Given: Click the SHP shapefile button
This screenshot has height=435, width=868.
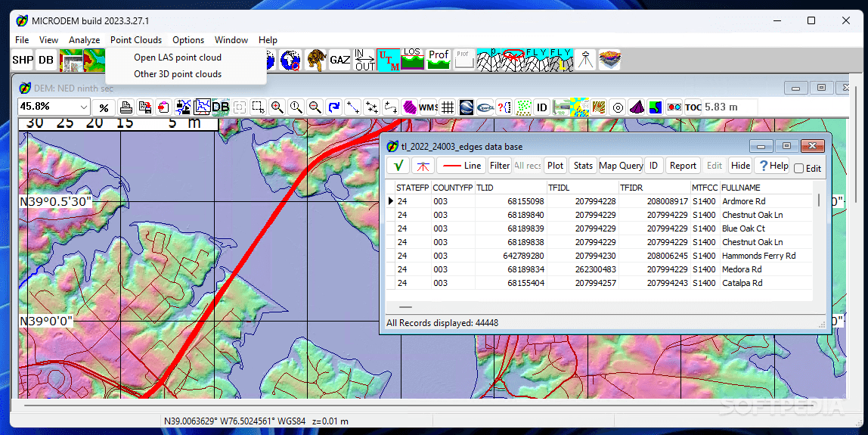Looking at the screenshot, I should coord(23,60).
